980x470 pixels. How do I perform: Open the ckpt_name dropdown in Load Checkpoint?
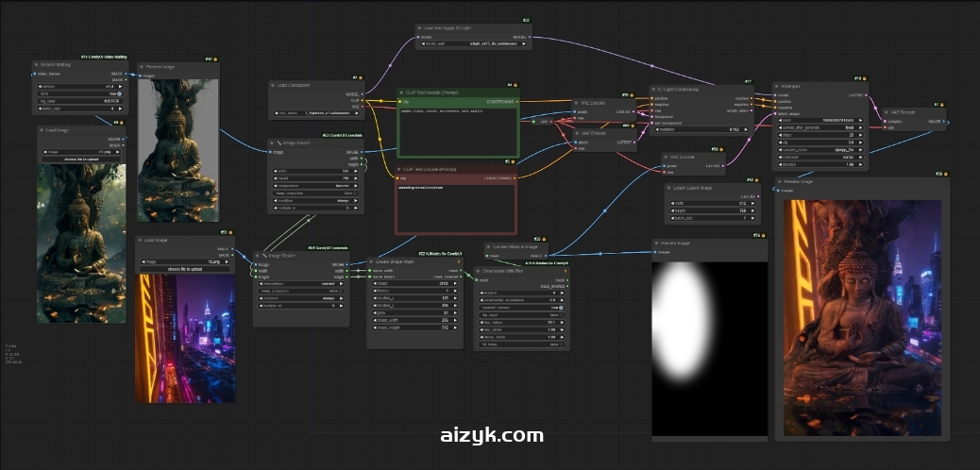[x=311, y=113]
